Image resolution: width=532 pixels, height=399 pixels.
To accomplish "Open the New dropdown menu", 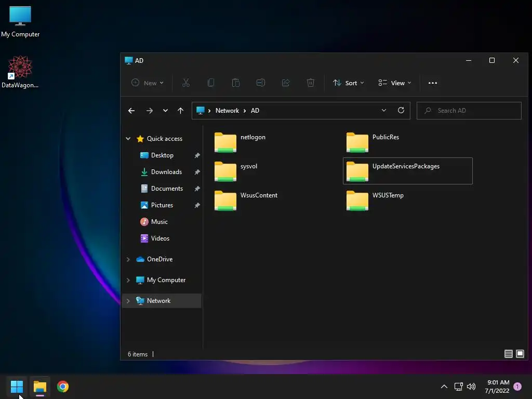I will pyautogui.click(x=147, y=83).
